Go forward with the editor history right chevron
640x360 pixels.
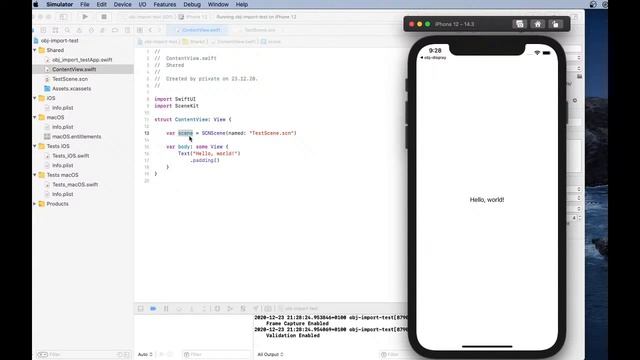pos(159,30)
